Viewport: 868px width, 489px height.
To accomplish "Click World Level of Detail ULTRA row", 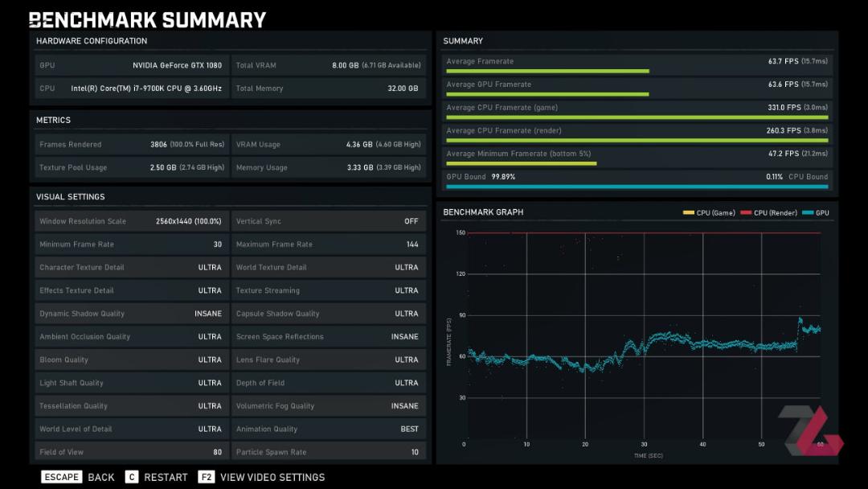I will 132,429.
